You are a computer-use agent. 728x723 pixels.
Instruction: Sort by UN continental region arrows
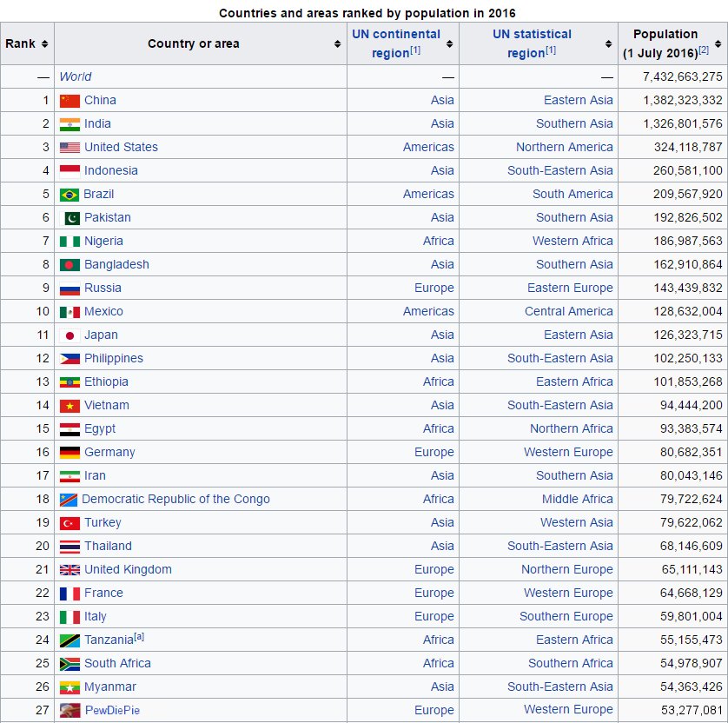[x=449, y=43]
